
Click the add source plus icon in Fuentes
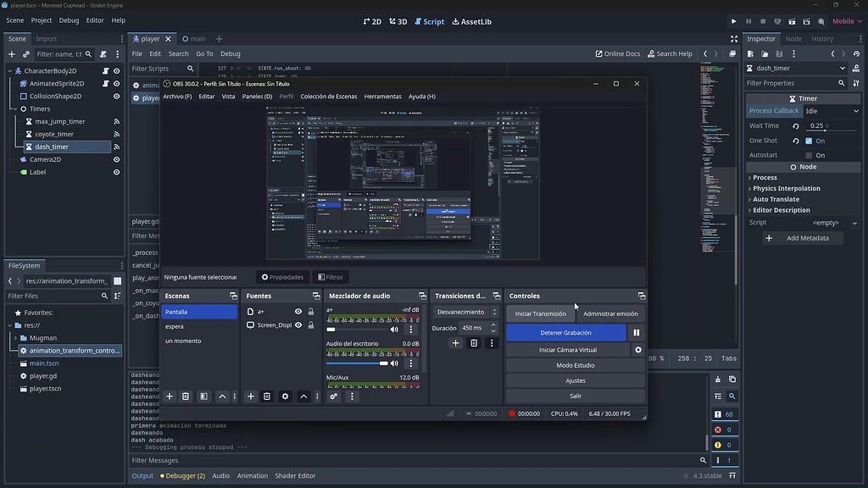click(250, 396)
